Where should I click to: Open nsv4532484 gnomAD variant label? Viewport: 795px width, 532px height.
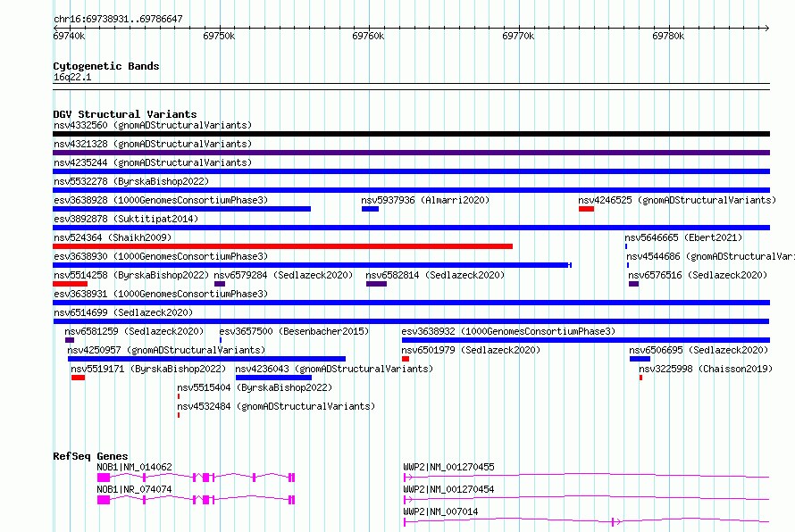pos(276,406)
